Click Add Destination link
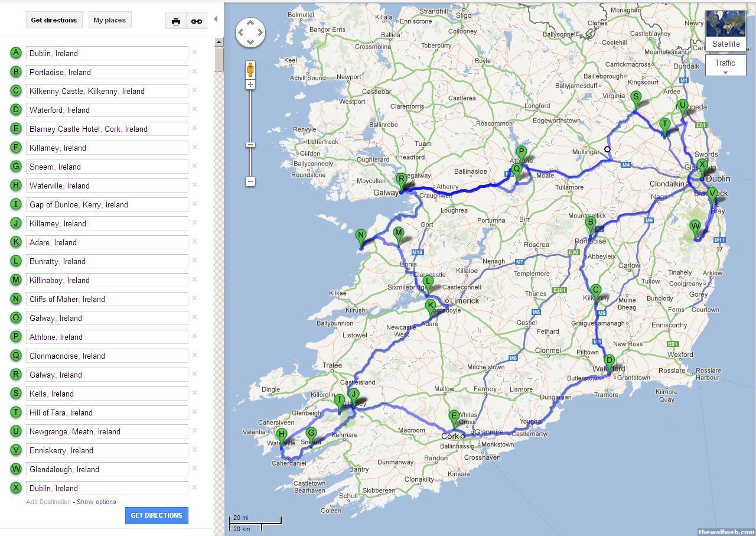The image size is (756, 536). click(48, 502)
